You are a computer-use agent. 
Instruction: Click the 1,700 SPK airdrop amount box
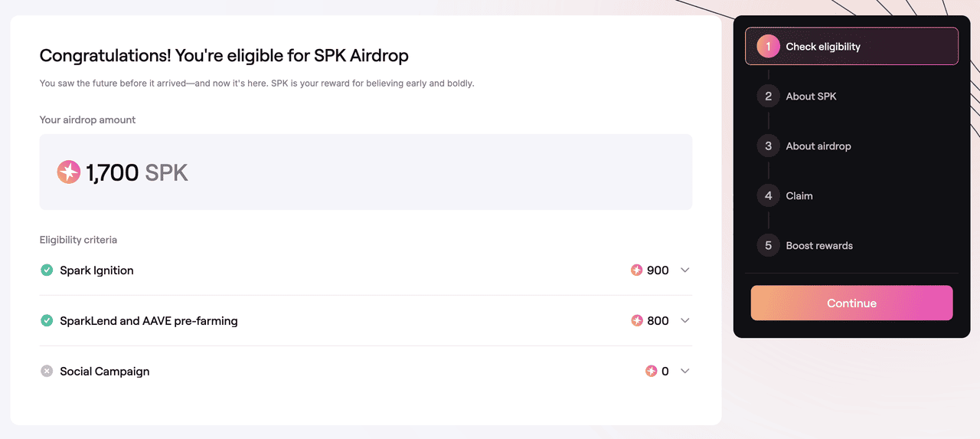pyautogui.click(x=365, y=172)
